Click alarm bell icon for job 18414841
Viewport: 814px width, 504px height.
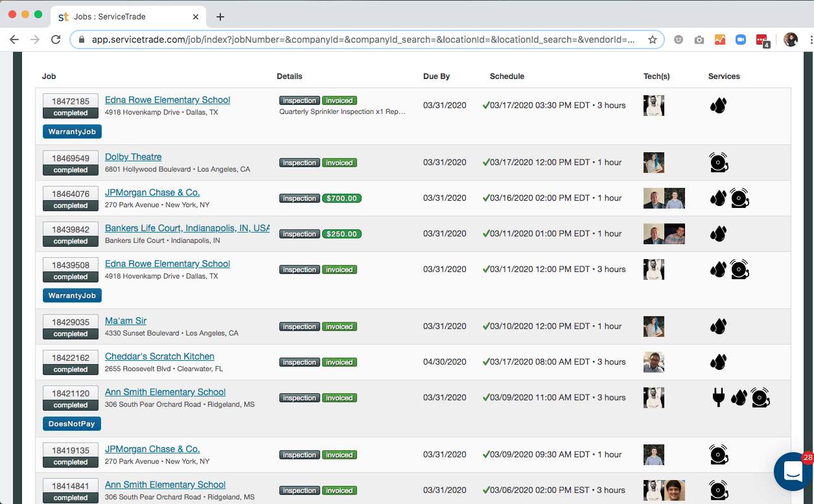point(719,490)
